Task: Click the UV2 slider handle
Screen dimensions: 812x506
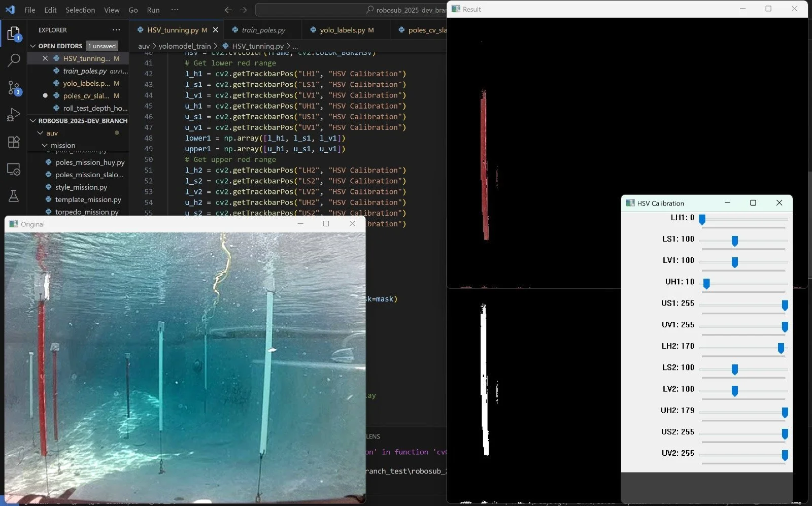Action: [785, 455]
